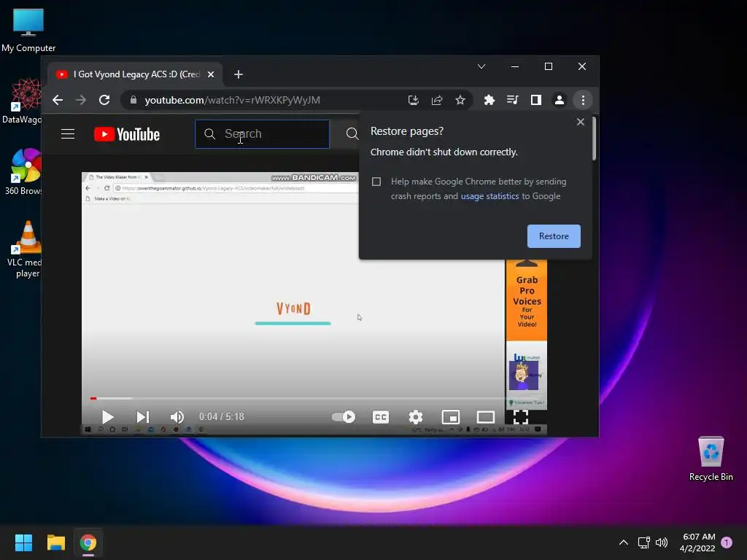Select the Recycle Bin icon

click(711, 458)
